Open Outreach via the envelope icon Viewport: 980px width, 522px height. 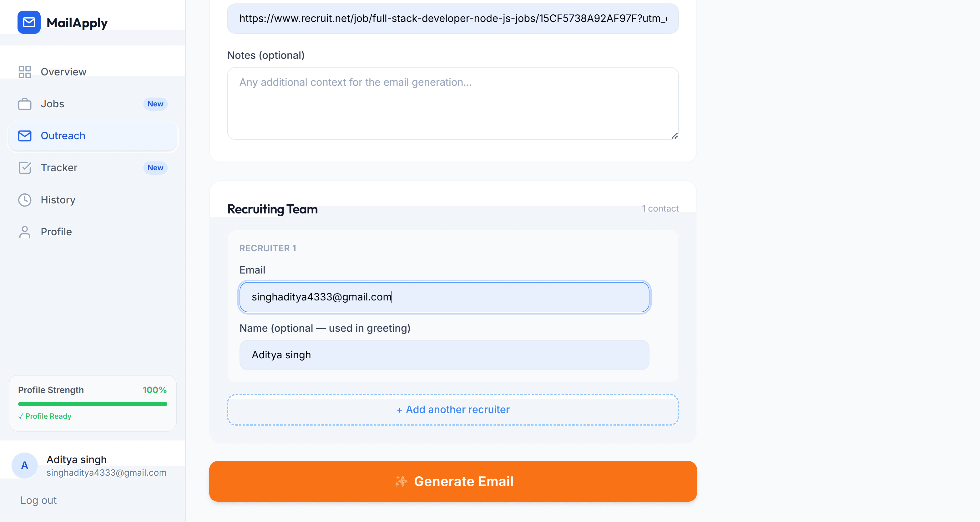click(x=25, y=136)
